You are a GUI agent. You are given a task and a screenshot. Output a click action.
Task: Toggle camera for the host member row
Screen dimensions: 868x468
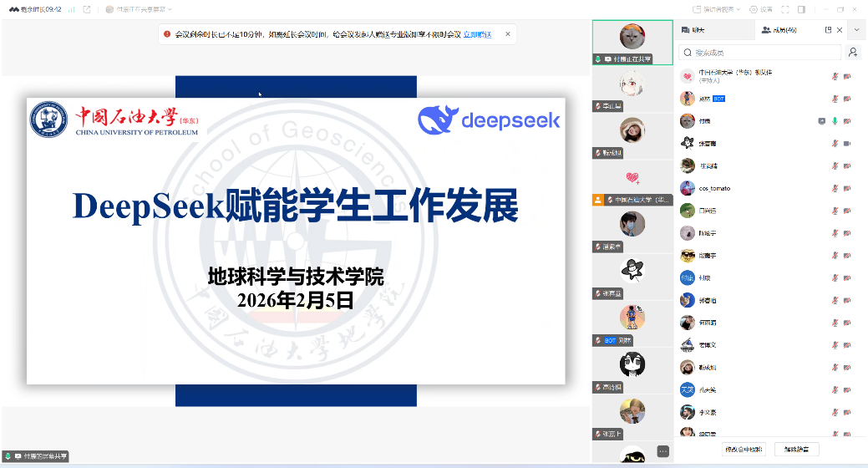[x=847, y=76]
